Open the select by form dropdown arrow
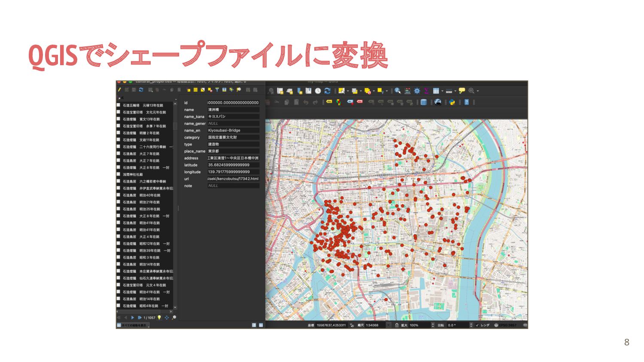Viewport: 644px width, 362px height. point(361,91)
